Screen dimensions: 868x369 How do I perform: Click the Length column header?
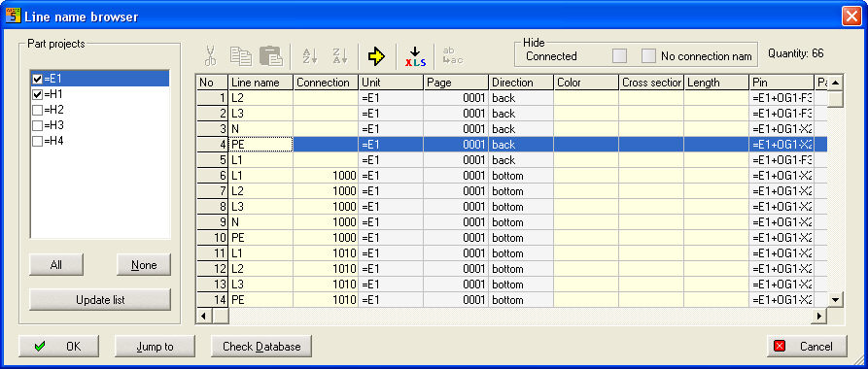tap(716, 83)
